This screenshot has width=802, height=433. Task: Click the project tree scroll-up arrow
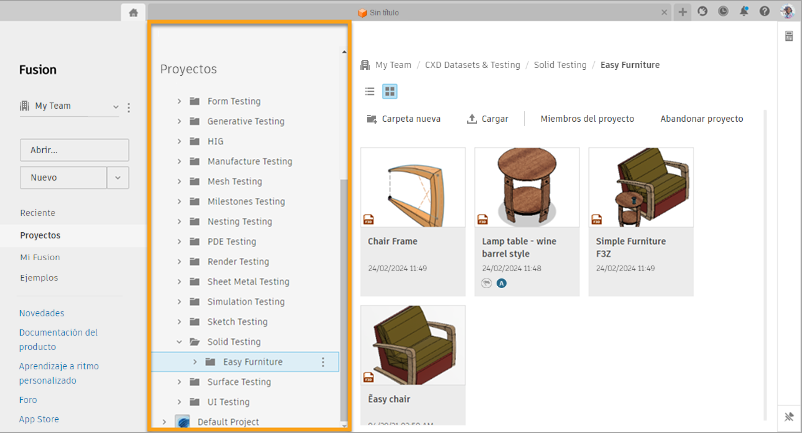(x=344, y=52)
